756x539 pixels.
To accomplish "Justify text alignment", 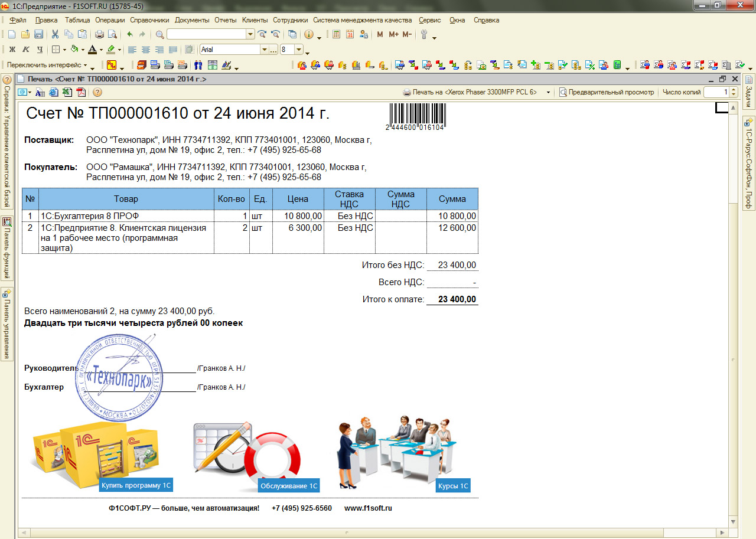I will pyautogui.click(x=172, y=50).
